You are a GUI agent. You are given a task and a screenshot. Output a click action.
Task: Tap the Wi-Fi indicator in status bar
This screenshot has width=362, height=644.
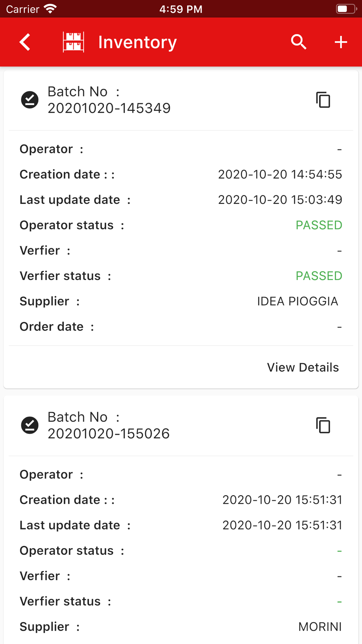(x=50, y=9)
